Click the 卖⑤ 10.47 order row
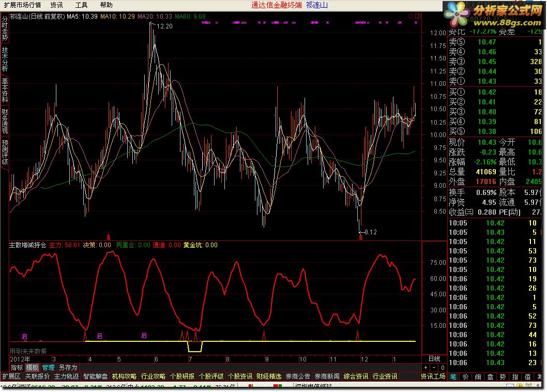 coord(495,42)
